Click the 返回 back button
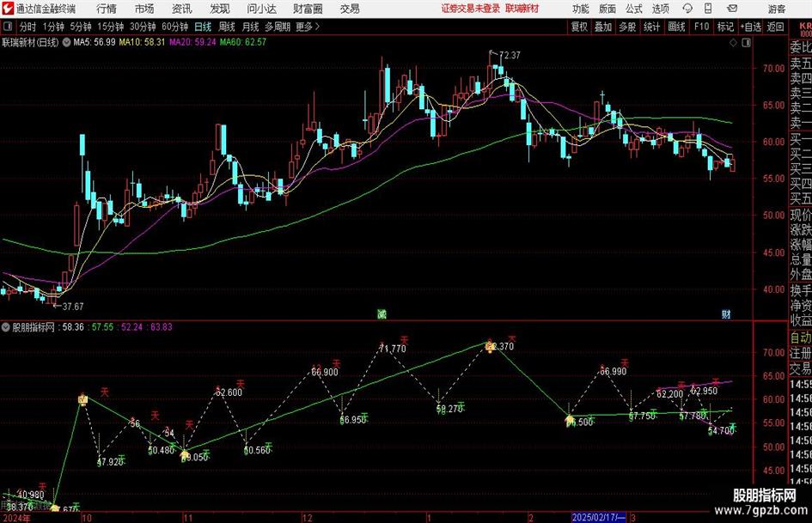The width and height of the screenshot is (812, 523). click(x=775, y=27)
